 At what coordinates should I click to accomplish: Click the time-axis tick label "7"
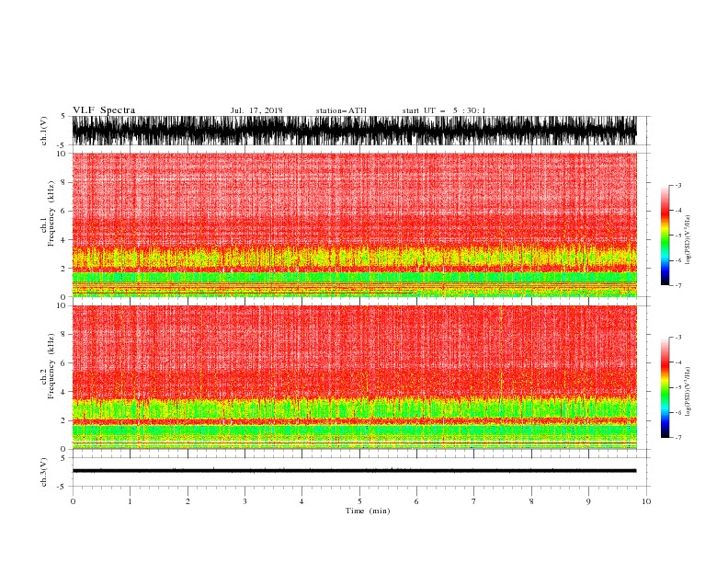coord(474,501)
